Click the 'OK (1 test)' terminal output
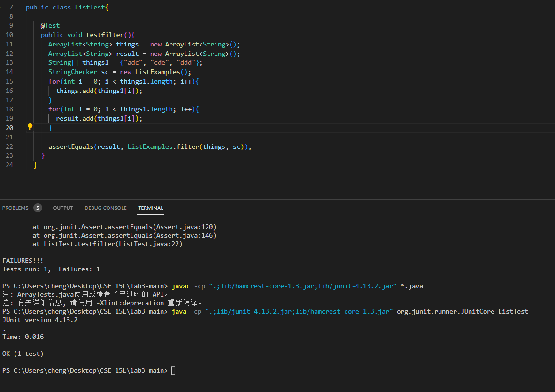555x392 pixels. [x=23, y=354]
